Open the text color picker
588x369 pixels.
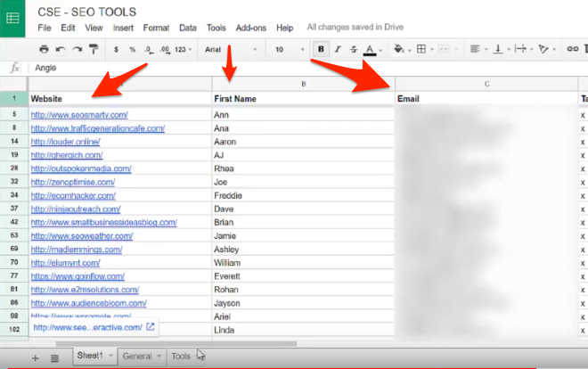pos(371,49)
